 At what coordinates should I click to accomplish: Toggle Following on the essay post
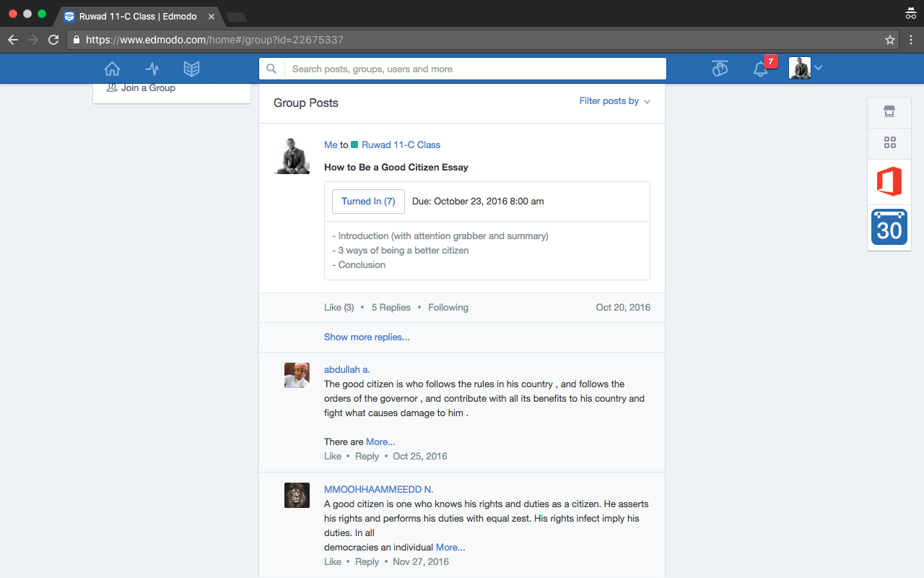coord(448,307)
